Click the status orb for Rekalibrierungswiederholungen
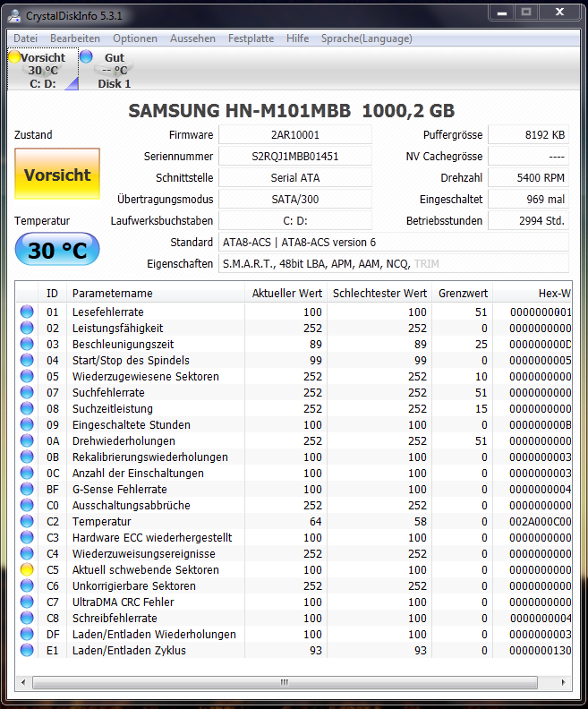 point(27,457)
